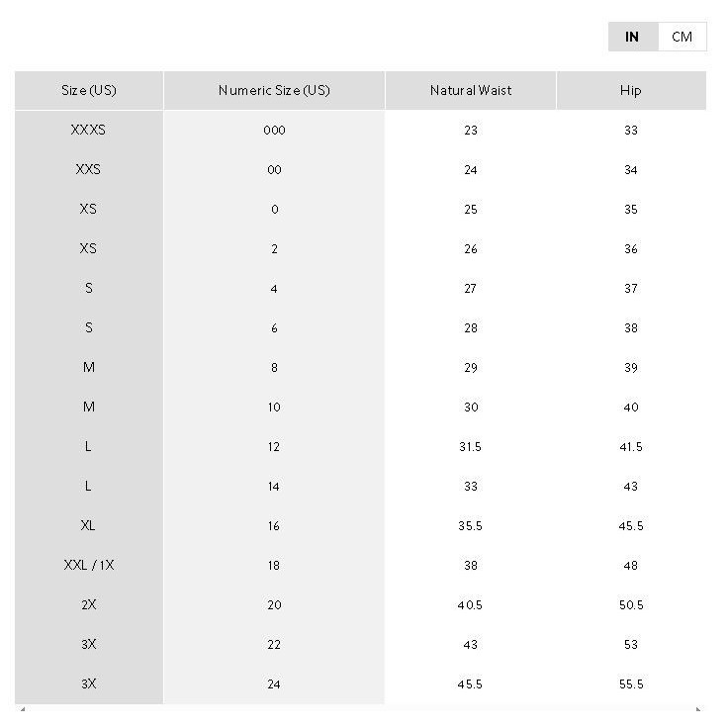Click the left scroll arrow below the table
The height and width of the screenshot is (728, 728).
(x=22, y=708)
